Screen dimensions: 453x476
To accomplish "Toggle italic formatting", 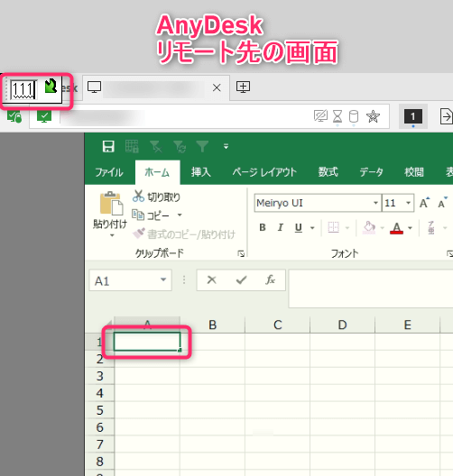I will (x=281, y=227).
